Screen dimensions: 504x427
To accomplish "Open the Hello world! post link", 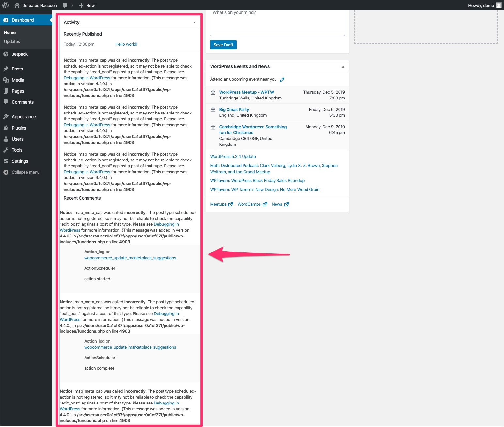I will click(x=126, y=44).
